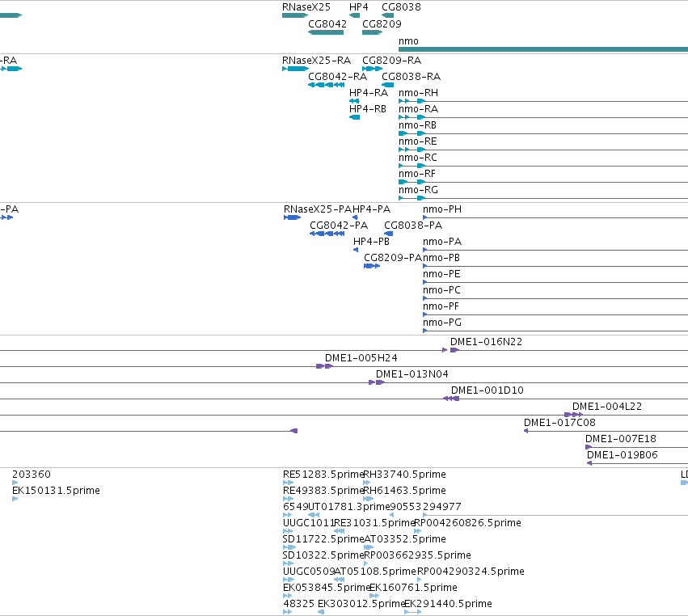The width and height of the screenshot is (688, 616).
Task: Select the DME1-007E18 clone label
Action: pyautogui.click(x=621, y=439)
